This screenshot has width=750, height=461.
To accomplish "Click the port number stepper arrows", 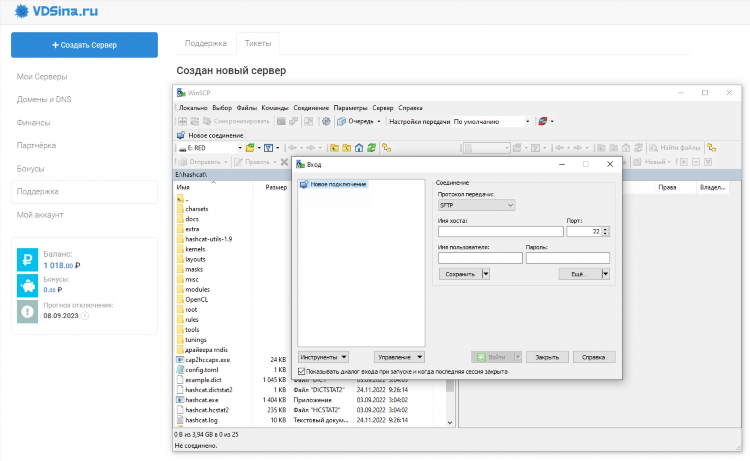I will click(606, 231).
